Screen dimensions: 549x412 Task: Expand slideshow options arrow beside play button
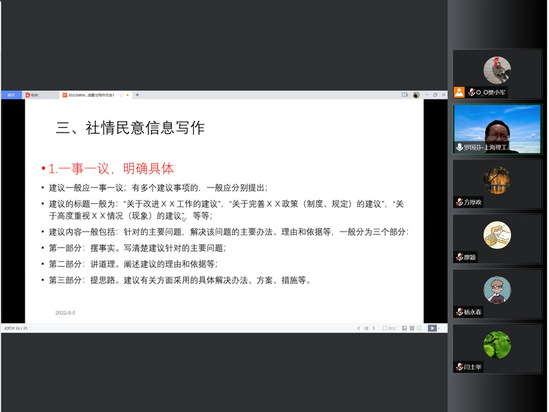click(439, 328)
